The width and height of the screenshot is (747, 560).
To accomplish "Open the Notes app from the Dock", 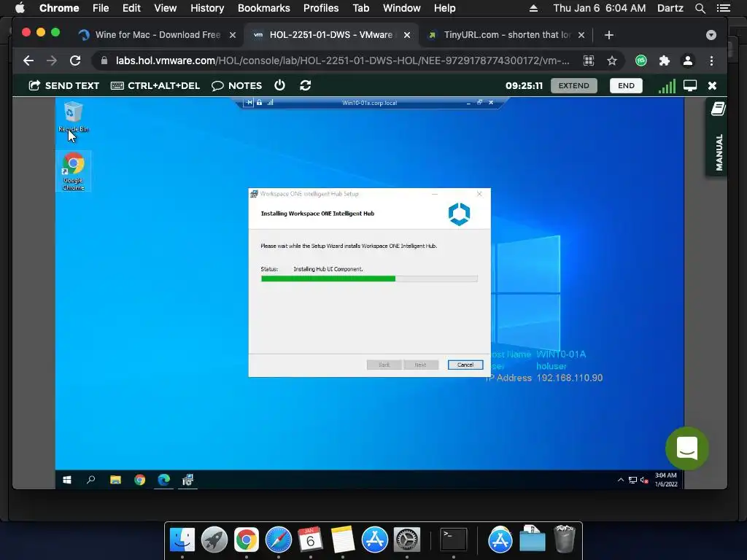I will pos(343,540).
